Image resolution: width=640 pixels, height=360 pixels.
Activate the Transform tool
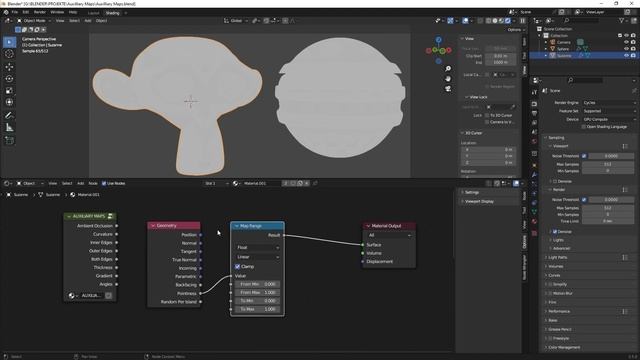[x=9, y=102]
